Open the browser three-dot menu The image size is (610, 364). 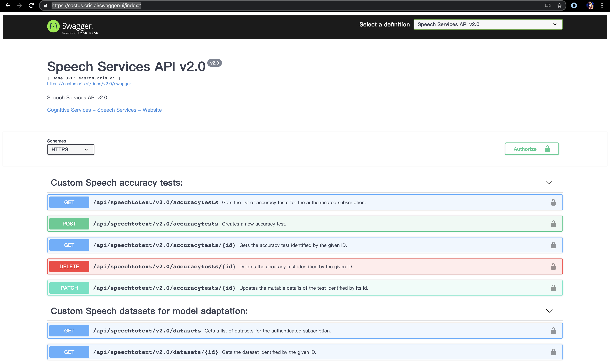[x=602, y=5]
